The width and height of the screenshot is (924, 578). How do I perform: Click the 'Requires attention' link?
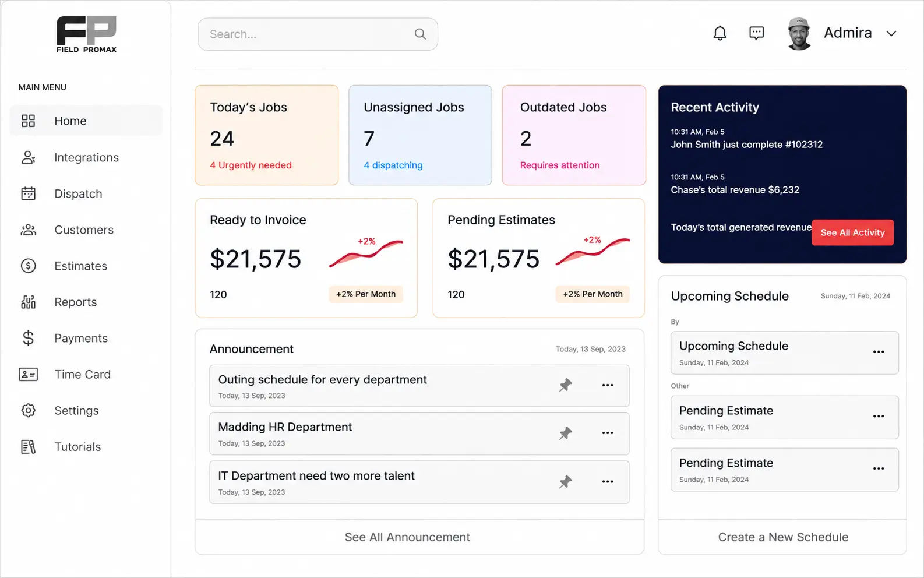pos(560,165)
